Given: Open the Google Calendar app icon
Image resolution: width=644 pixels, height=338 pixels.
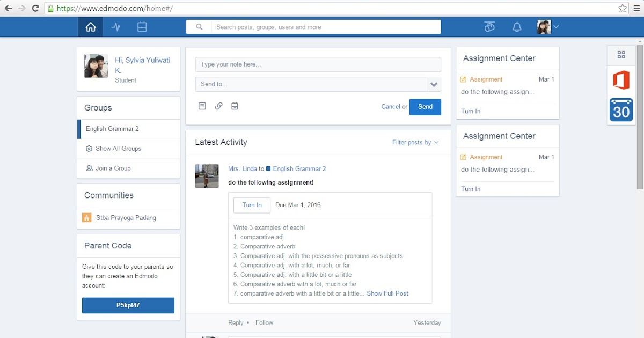Looking at the screenshot, I should point(621,110).
